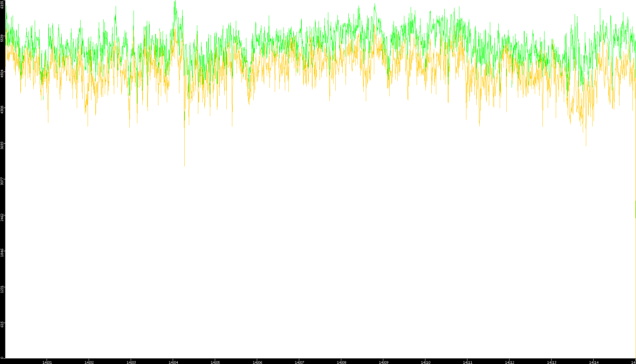The width and height of the screenshot is (636, 364).
Task: Click the 14:14 time axis label
Action: (x=594, y=362)
